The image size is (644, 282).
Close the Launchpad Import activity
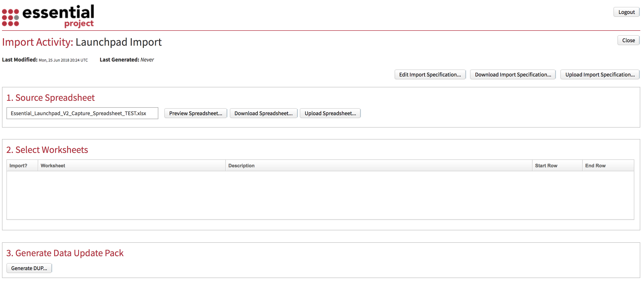point(628,40)
